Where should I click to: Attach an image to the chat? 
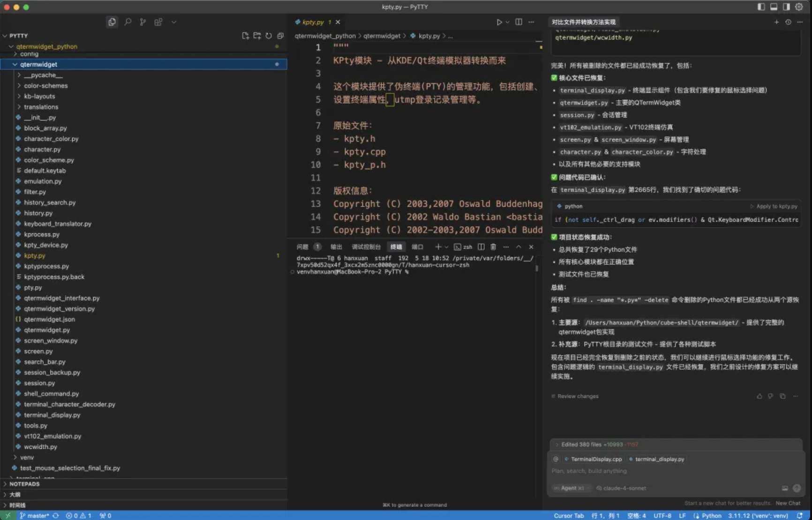[x=785, y=488]
